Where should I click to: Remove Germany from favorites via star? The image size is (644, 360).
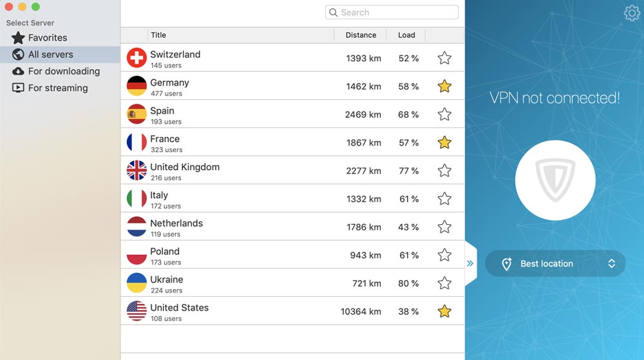coord(444,86)
